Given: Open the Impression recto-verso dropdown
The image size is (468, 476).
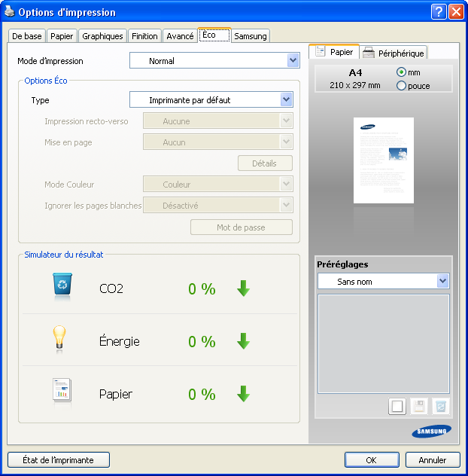Looking at the screenshot, I should point(218,121).
